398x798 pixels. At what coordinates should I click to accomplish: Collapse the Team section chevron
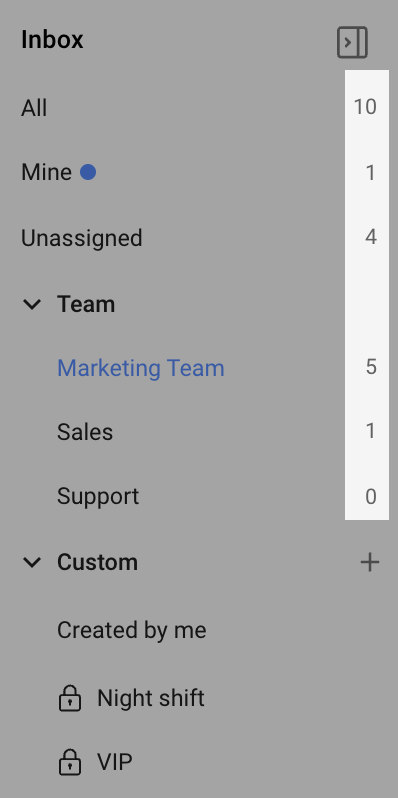(x=33, y=305)
